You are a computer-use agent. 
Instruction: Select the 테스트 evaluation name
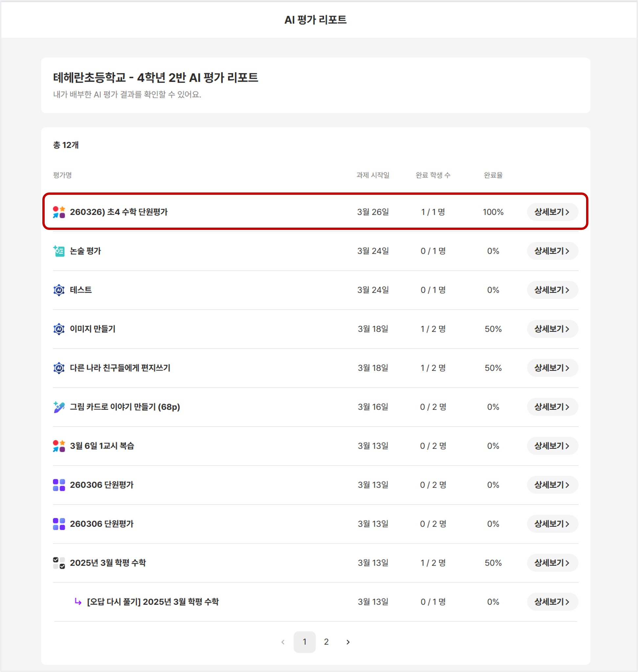(x=81, y=290)
